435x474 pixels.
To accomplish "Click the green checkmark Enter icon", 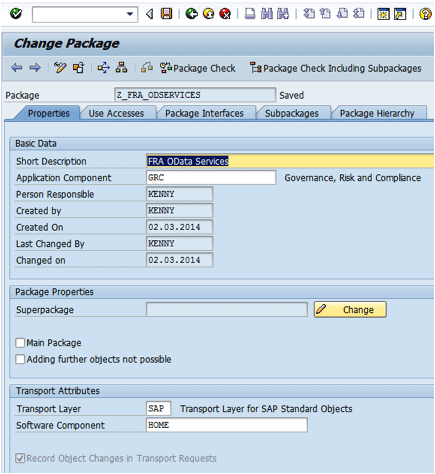I will (x=16, y=14).
